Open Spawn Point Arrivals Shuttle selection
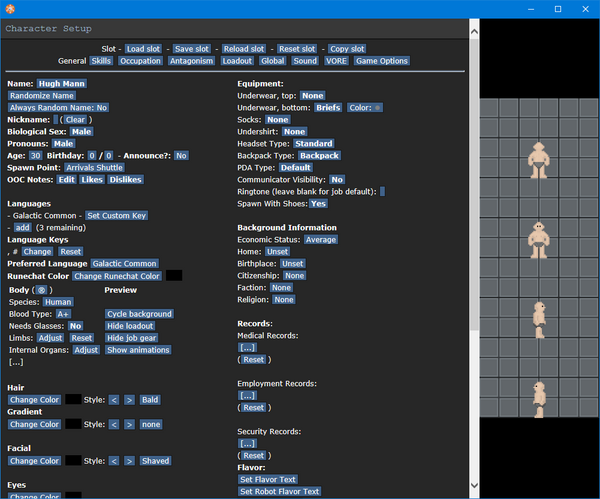Image resolution: width=600 pixels, height=499 pixels. [95, 168]
